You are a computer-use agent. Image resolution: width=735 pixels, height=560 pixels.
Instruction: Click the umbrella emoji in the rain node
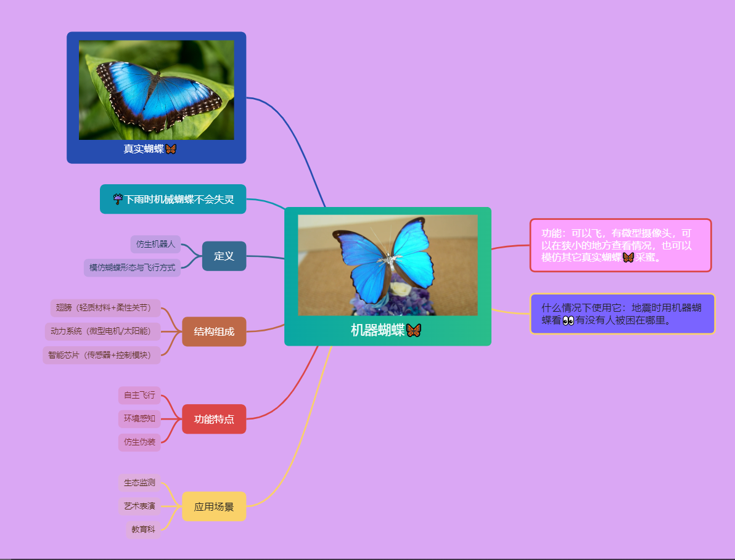pyautogui.click(x=118, y=199)
